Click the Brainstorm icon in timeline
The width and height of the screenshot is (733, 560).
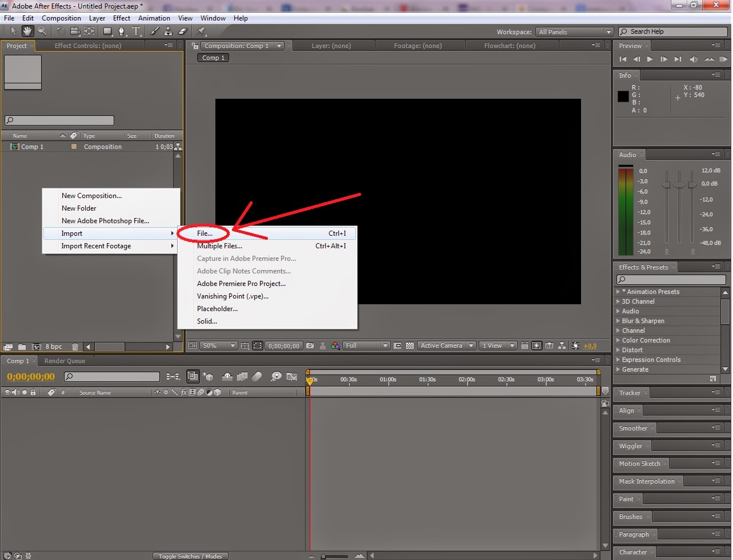point(276,376)
